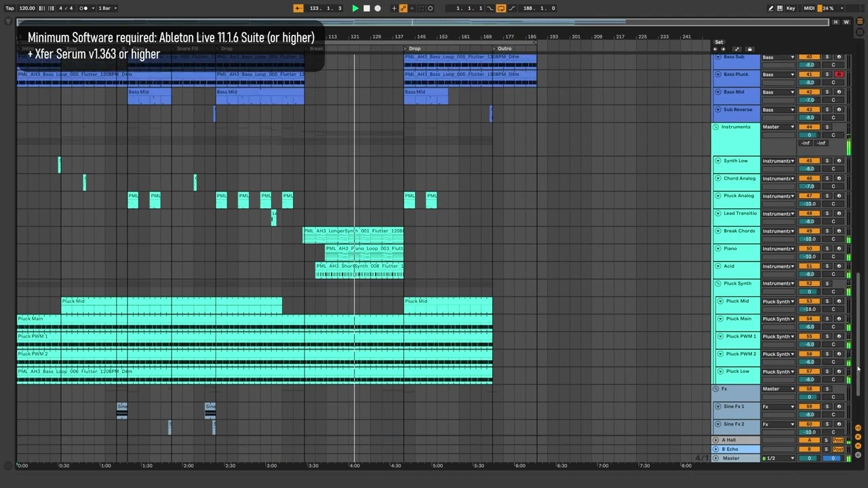Toggle the Computer MIDI Keyboard icon

[x=780, y=8]
